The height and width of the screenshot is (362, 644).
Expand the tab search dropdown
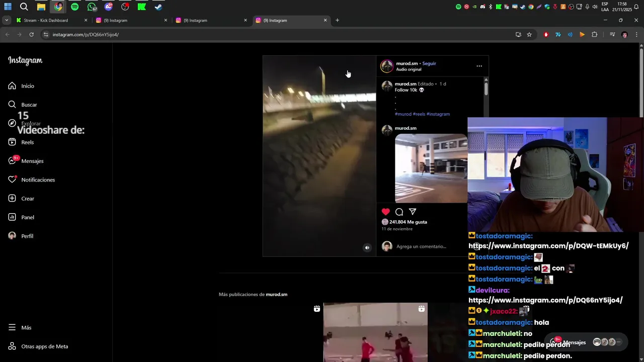[x=6, y=20]
